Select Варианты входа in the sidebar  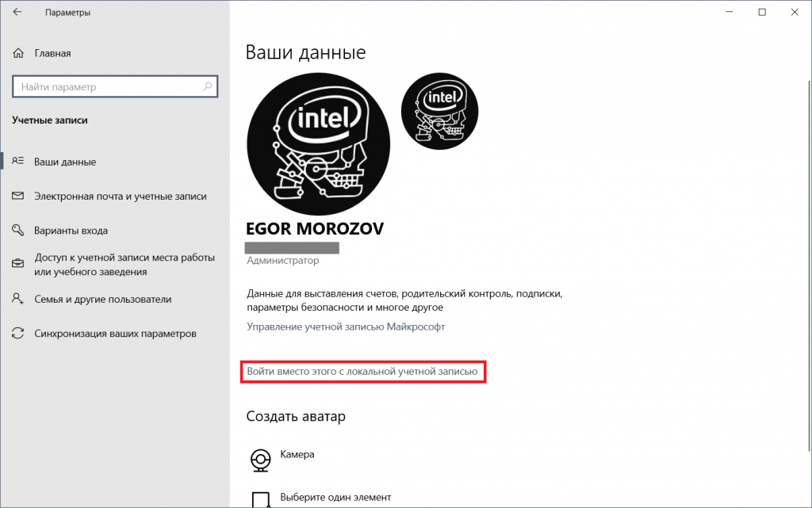pyautogui.click(x=71, y=231)
